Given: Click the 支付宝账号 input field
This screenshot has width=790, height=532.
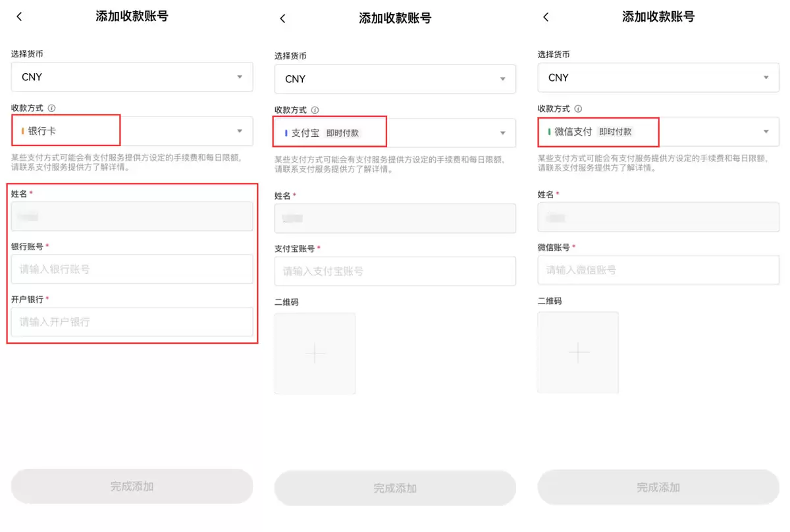Looking at the screenshot, I should pyautogui.click(x=395, y=271).
